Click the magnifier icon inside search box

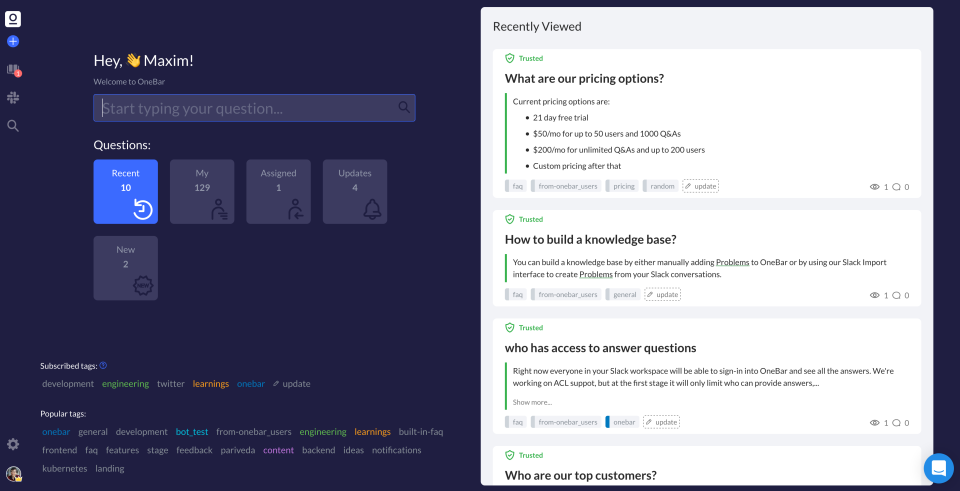tap(403, 107)
